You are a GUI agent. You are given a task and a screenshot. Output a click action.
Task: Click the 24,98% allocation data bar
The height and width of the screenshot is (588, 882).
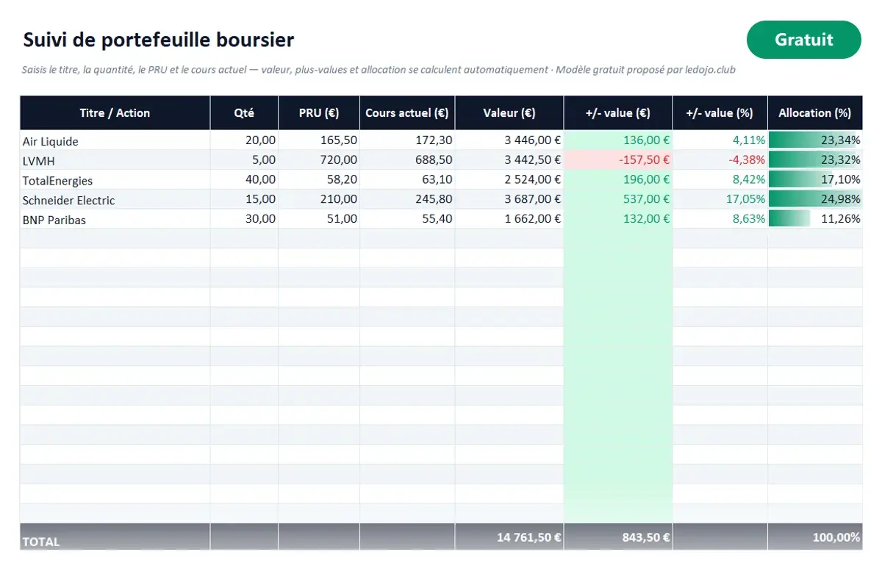click(x=815, y=199)
